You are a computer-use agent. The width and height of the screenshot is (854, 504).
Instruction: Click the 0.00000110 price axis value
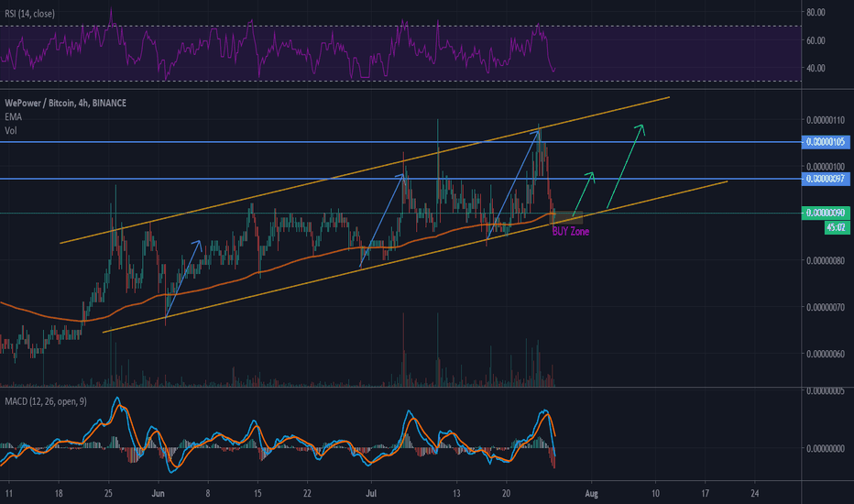pos(826,120)
